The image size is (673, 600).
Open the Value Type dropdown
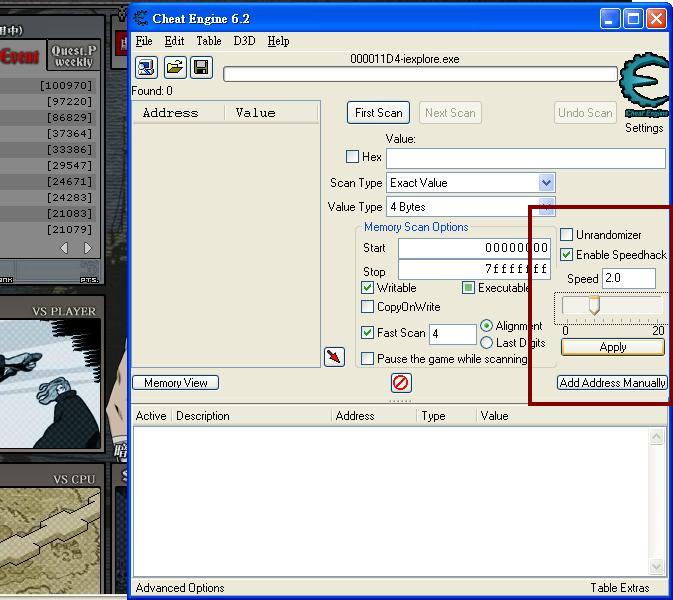(546, 207)
